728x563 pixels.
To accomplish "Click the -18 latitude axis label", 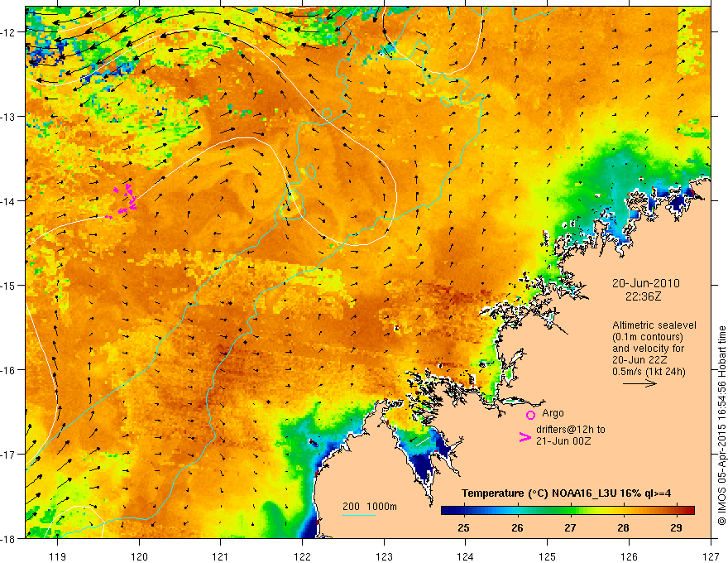I will (x=9, y=538).
